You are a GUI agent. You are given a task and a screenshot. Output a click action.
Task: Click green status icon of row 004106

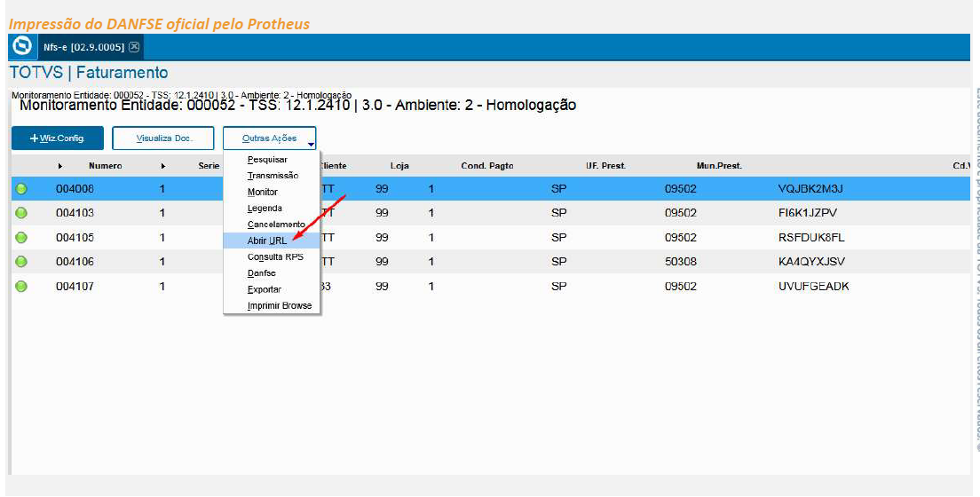tap(21, 262)
